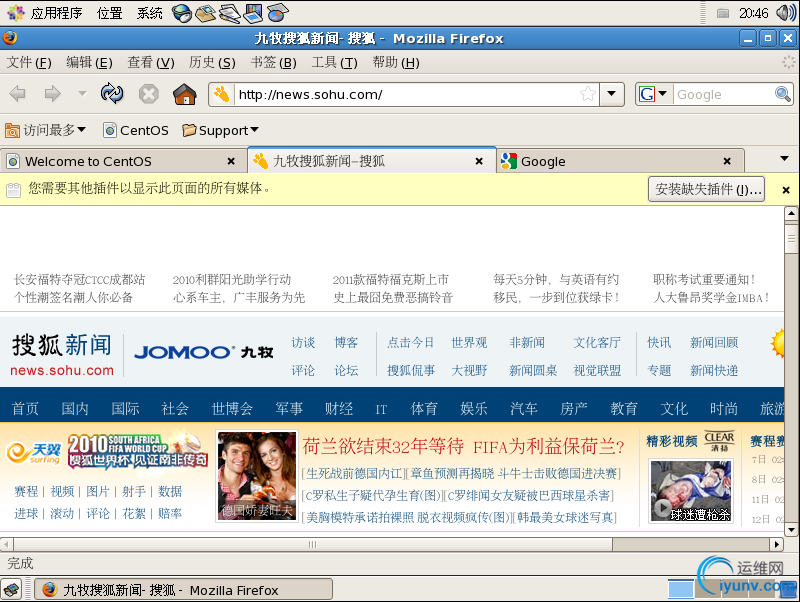Click the 博客 link in header
Image resolution: width=800 pixels, height=602 pixels.
click(346, 343)
